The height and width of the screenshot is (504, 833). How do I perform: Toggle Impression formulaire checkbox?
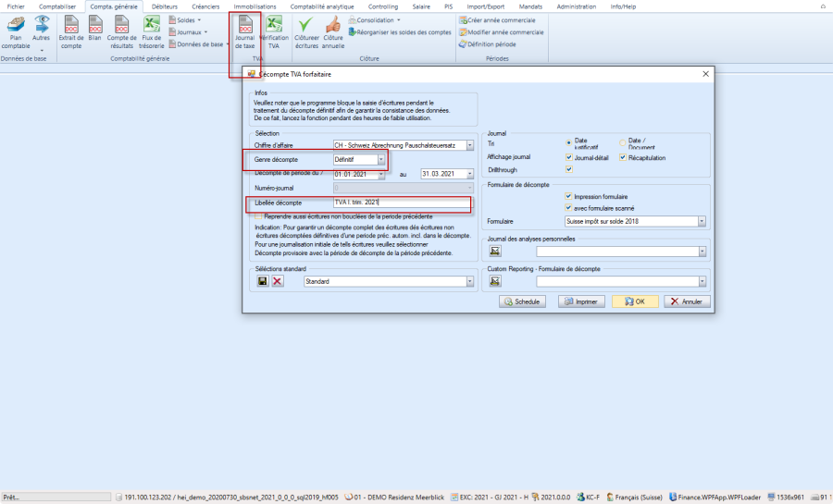click(568, 196)
